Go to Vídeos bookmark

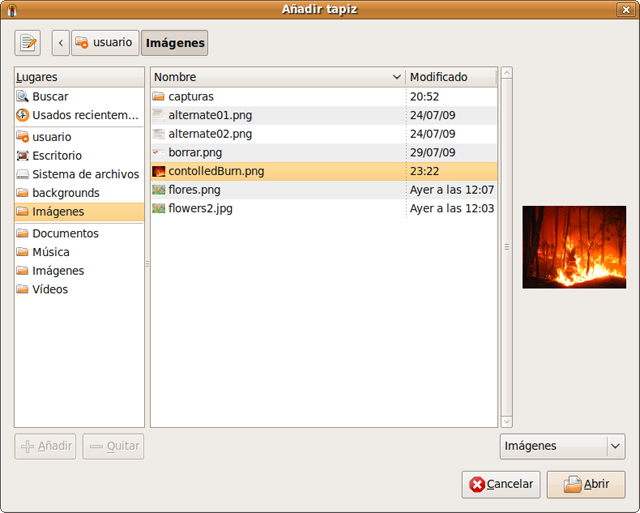tap(49, 289)
